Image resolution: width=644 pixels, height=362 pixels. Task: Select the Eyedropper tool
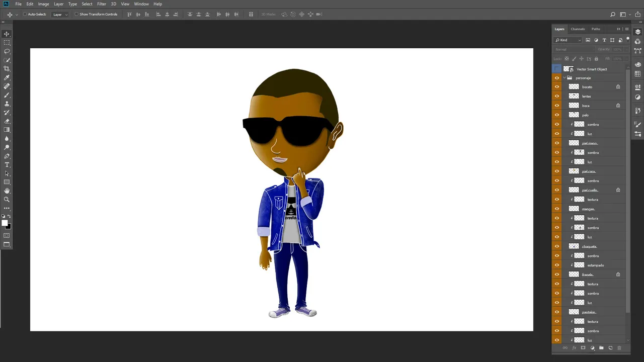click(7, 77)
